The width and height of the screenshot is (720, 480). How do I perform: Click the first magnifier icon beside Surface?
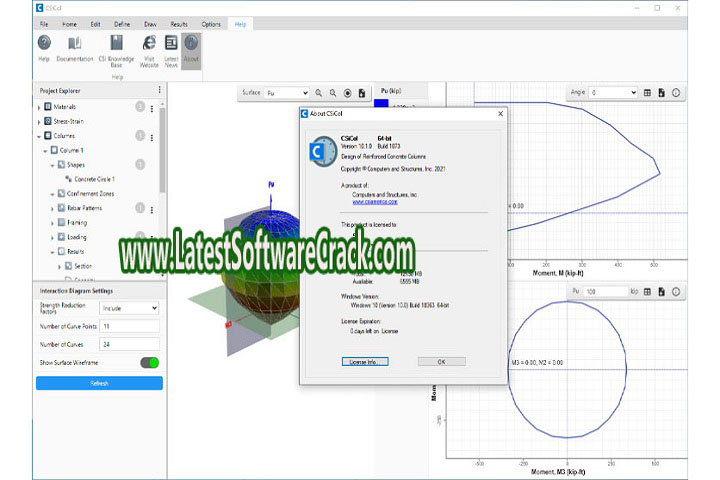[x=319, y=93]
